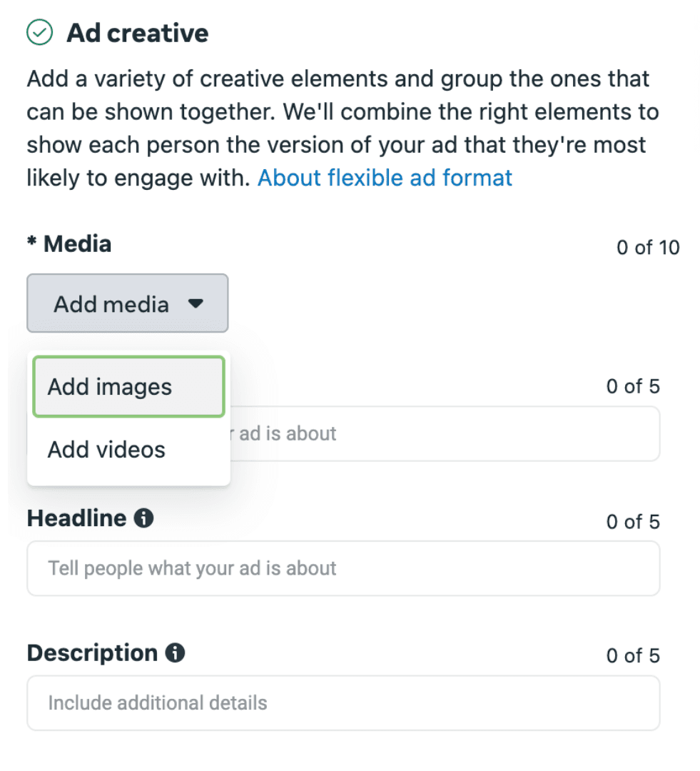The image size is (700, 771).
Task: Open the About flexible ad format link
Action: (x=384, y=178)
